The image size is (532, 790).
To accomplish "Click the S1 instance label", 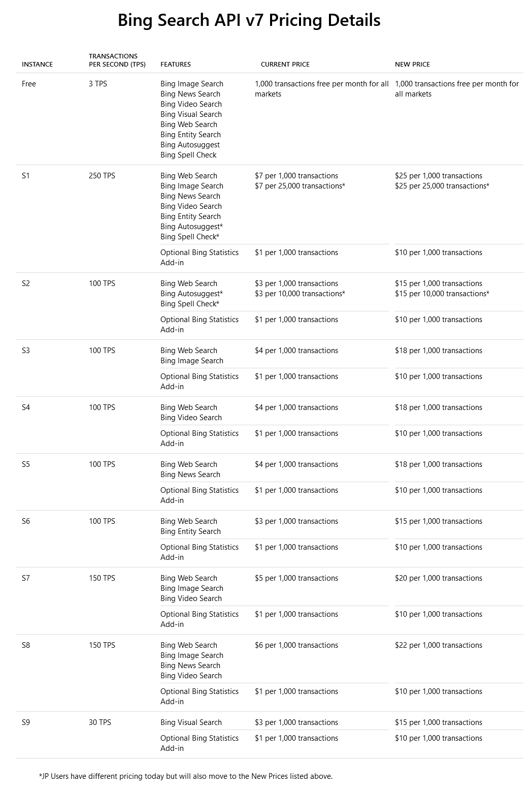I will (x=26, y=176).
